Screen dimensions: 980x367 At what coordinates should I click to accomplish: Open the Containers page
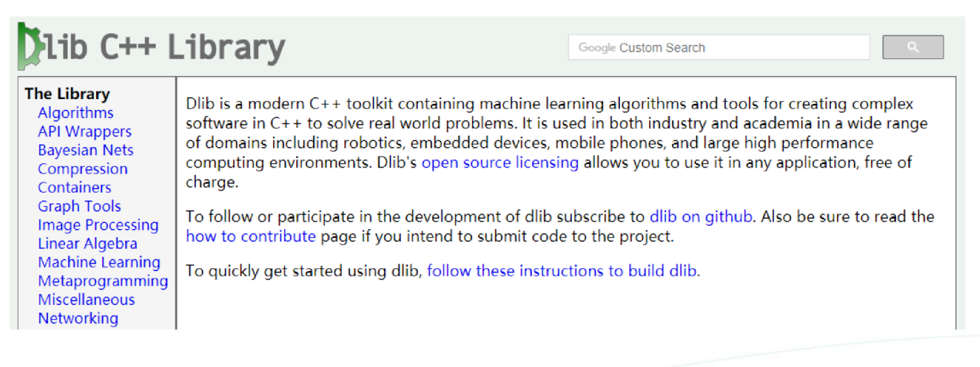(x=74, y=188)
